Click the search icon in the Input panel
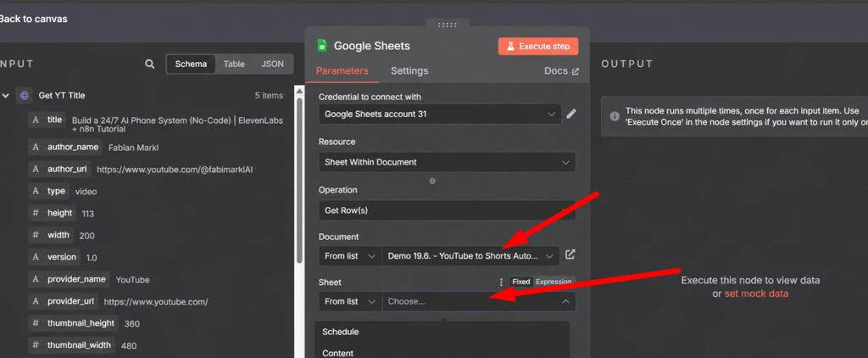 [x=149, y=64]
